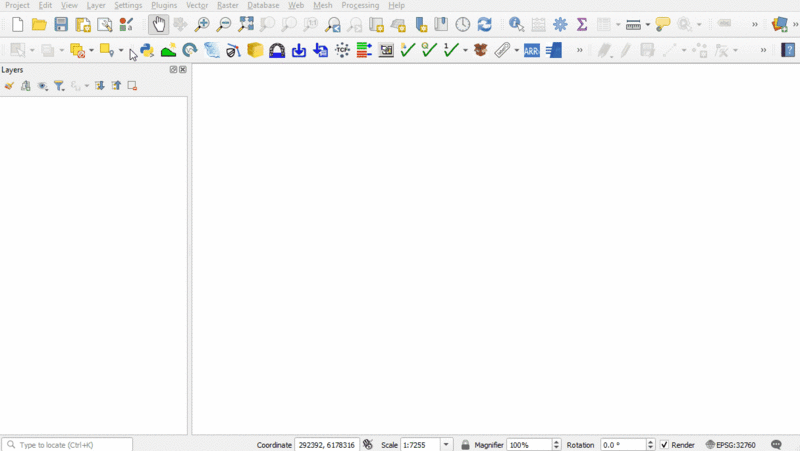Refresh the map canvas
The width and height of the screenshot is (800, 451).
(x=485, y=25)
